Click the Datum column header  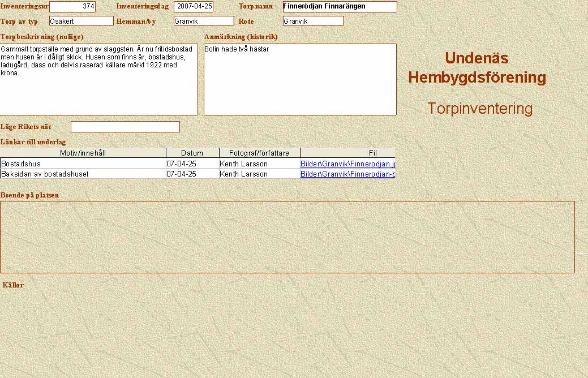click(x=192, y=153)
